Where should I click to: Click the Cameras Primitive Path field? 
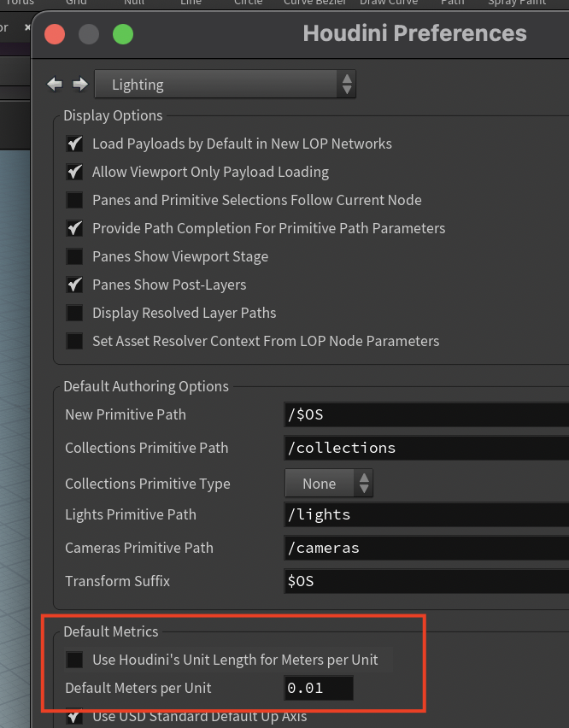click(426, 548)
